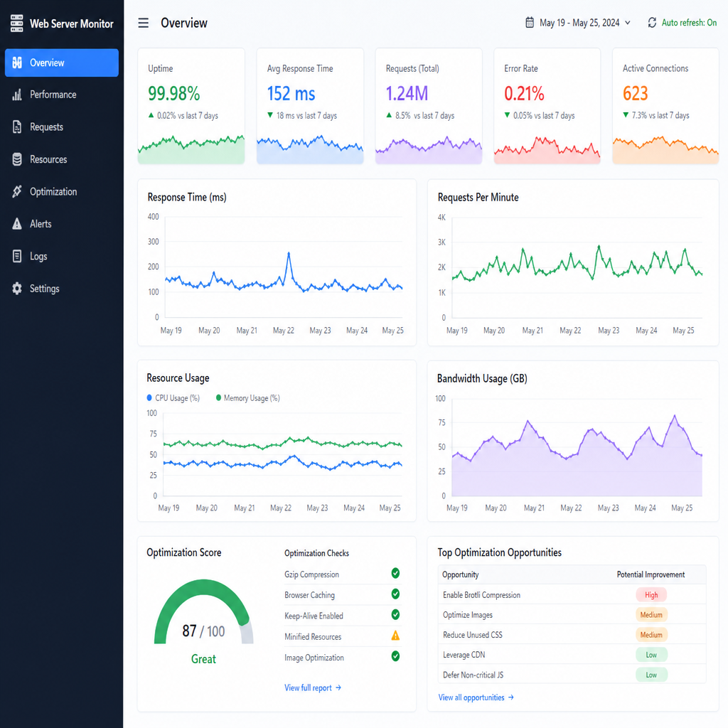Click the Optimization rocket icon
This screenshot has height=728, width=728.
(x=17, y=191)
